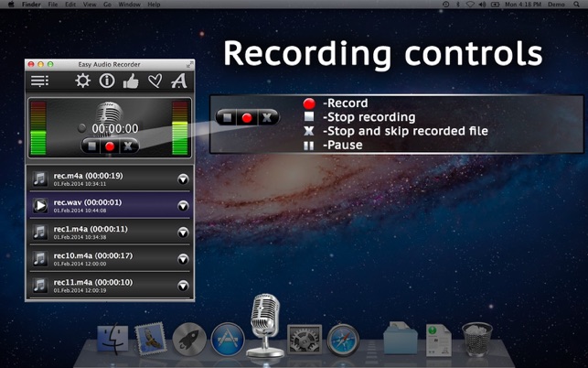
Task: Launch App Store from the Dock
Action: point(228,339)
